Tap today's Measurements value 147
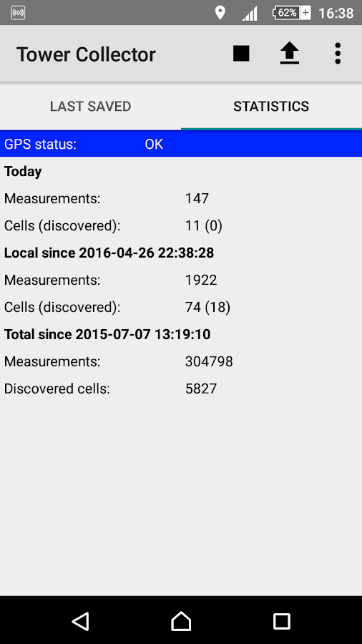Viewport: 362px width, 644px height. click(197, 199)
